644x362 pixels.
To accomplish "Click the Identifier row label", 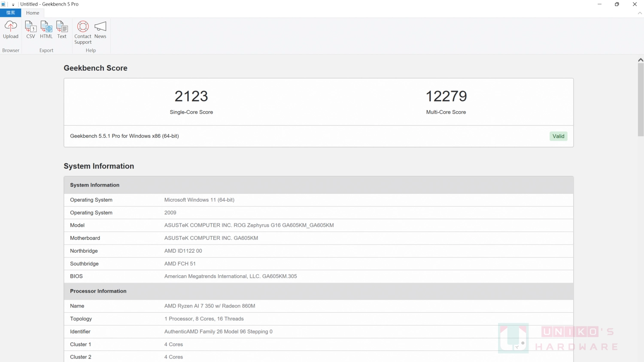I will click(x=80, y=332).
